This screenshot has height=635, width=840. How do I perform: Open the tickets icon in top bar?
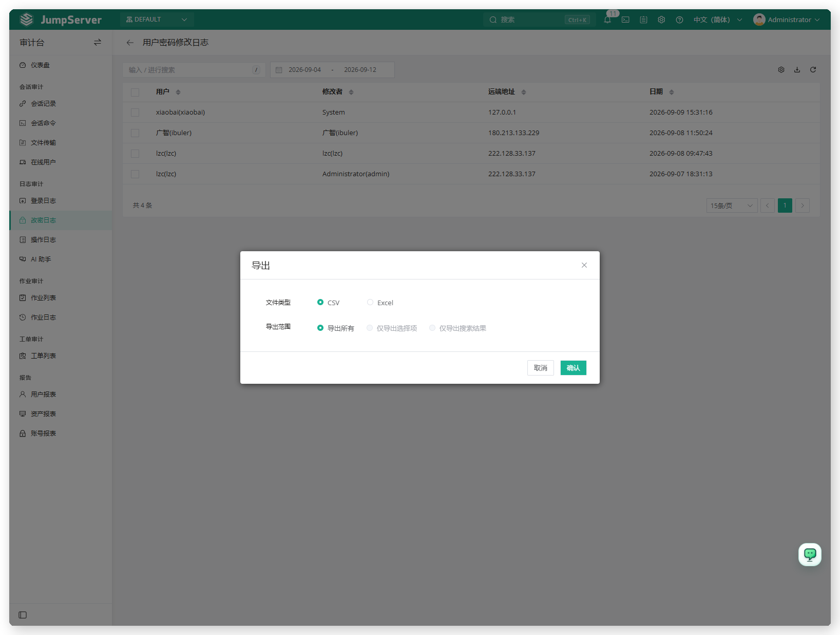point(643,20)
